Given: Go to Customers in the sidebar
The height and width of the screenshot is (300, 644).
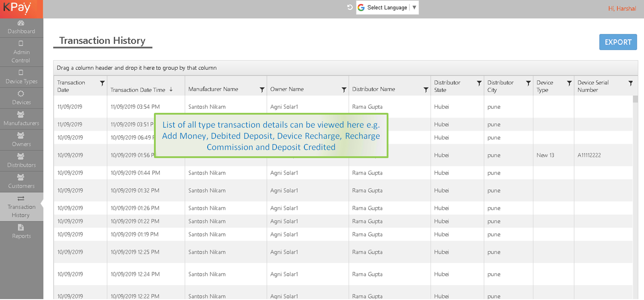Looking at the screenshot, I should click(21, 182).
